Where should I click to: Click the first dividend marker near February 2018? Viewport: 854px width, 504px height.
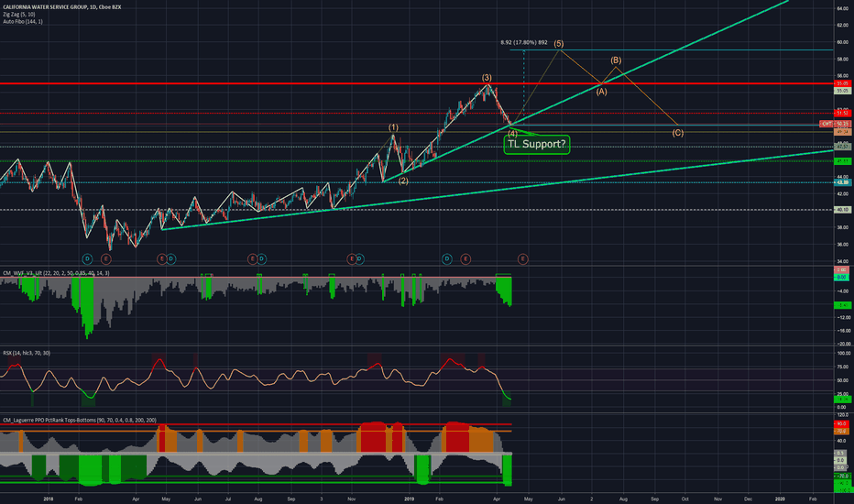[x=87, y=258]
